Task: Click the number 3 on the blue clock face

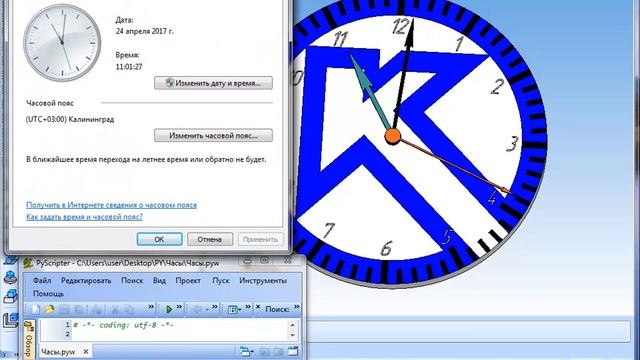Action: (513, 143)
